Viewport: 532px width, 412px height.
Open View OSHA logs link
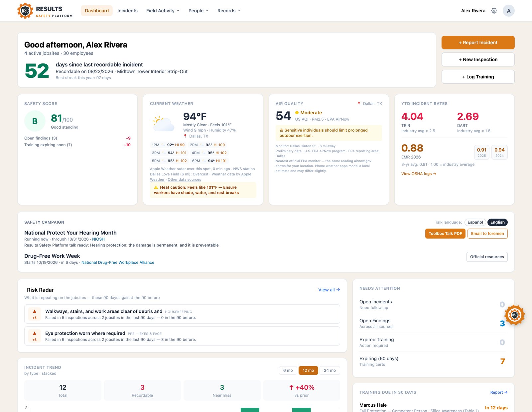[x=419, y=174]
